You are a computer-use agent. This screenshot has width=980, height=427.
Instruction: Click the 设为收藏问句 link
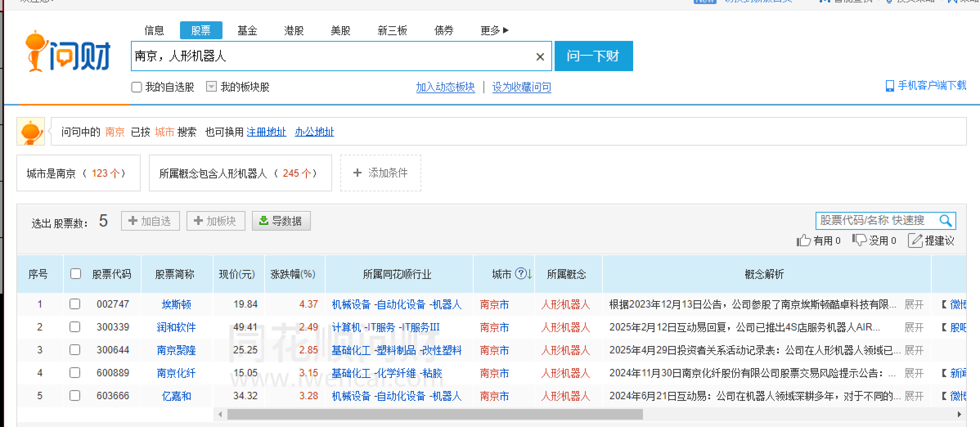[x=521, y=87]
